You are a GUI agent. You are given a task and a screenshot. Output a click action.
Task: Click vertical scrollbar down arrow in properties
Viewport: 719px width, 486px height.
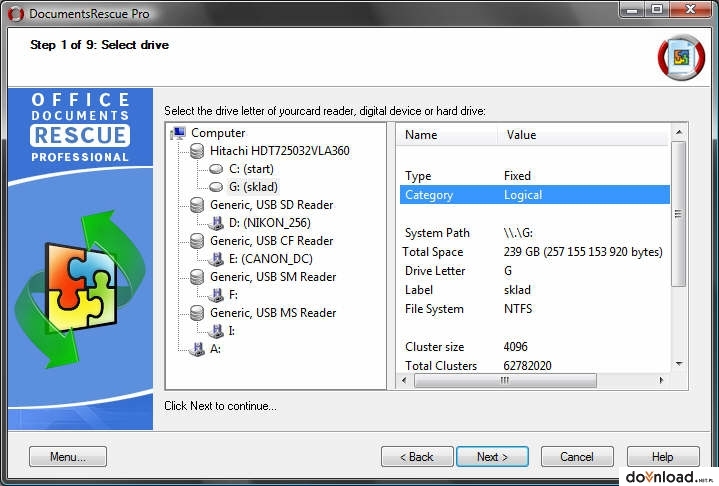click(x=679, y=364)
